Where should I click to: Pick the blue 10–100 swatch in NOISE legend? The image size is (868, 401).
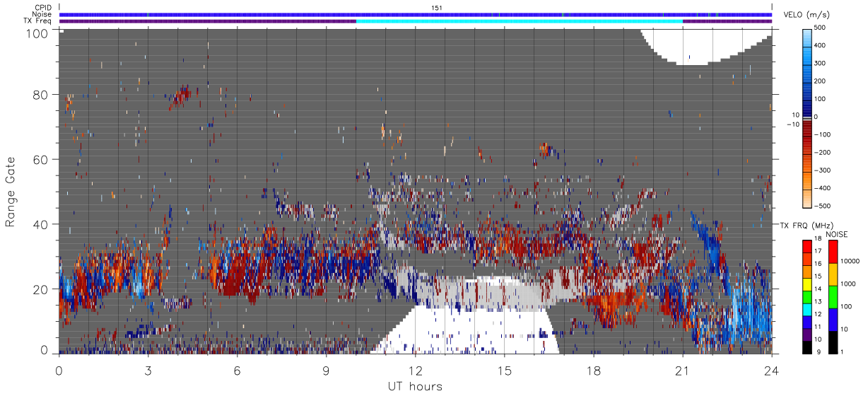tap(833, 319)
